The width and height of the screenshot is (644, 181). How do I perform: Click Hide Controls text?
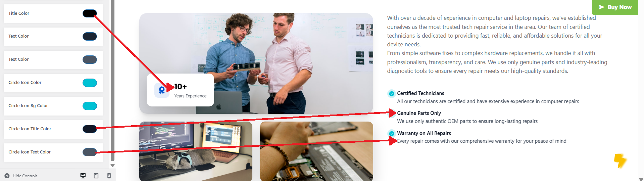click(x=25, y=176)
